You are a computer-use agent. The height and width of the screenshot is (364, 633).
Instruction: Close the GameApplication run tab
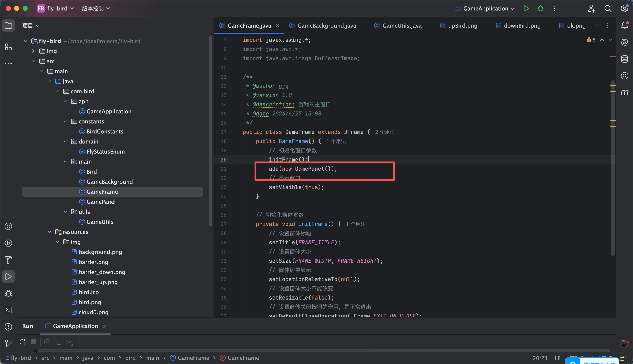105,326
